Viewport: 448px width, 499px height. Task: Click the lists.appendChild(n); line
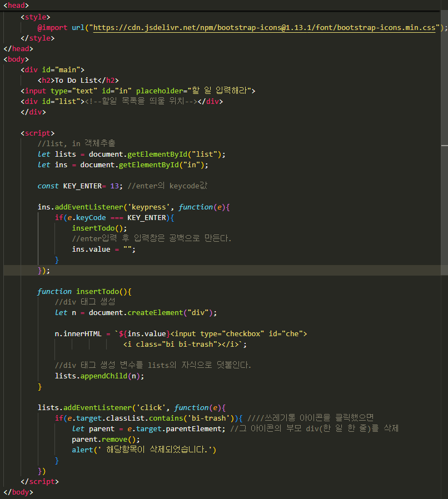(99, 376)
